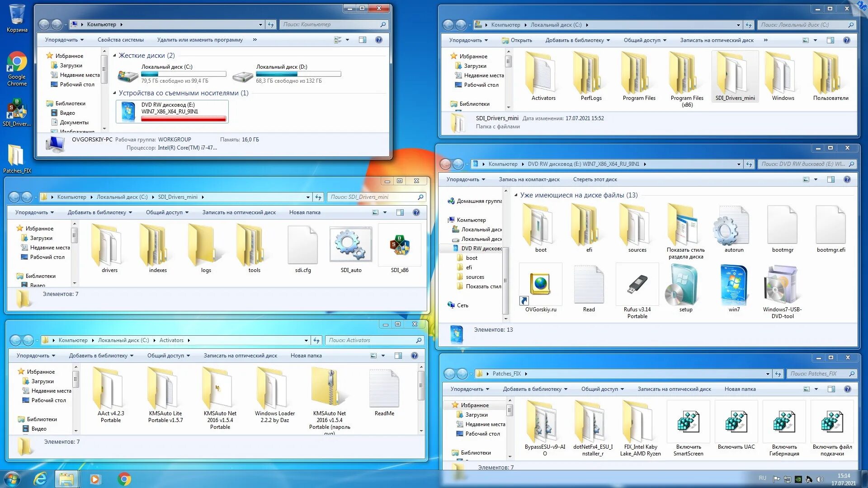Toggle preview pane in Activators window

click(x=398, y=356)
